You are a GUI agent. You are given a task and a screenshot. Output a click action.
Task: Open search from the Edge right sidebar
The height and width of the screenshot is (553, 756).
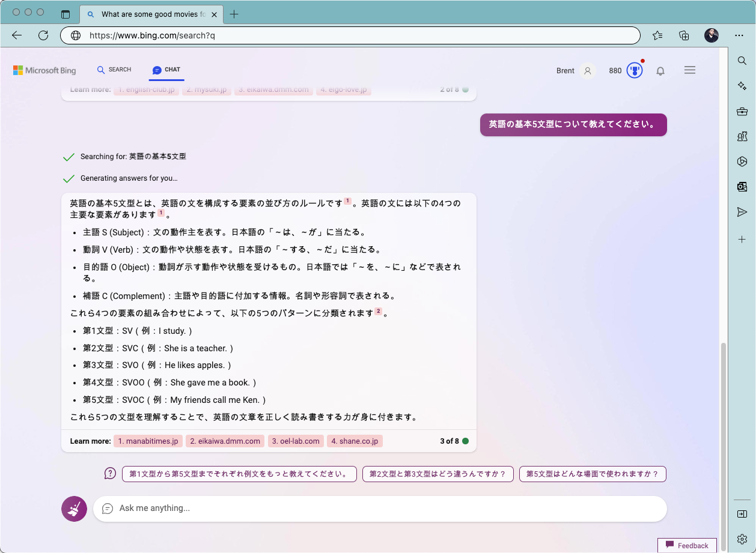742,60
